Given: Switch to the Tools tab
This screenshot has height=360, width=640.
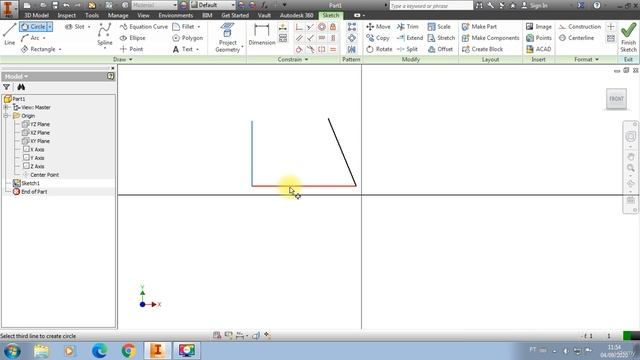Looking at the screenshot, I should coord(92,15).
